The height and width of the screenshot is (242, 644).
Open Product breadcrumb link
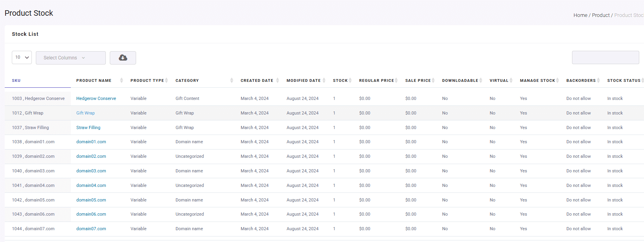click(601, 15)
